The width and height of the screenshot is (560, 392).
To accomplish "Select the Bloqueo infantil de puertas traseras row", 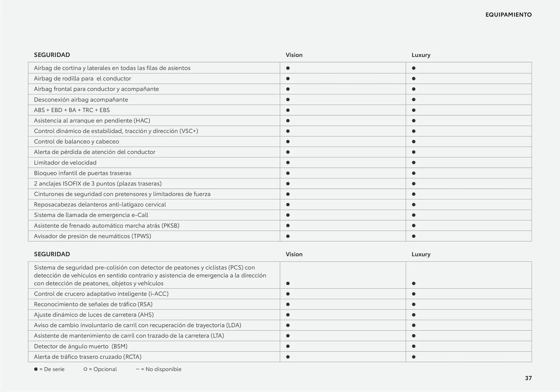I will pyautogui.click(x=280, y=173).
